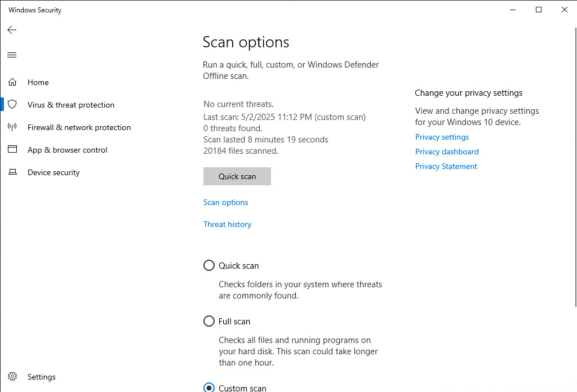The image size is (577, 392).
Task: Click the '0 threats found.' text
Action: tap(233, 129)
